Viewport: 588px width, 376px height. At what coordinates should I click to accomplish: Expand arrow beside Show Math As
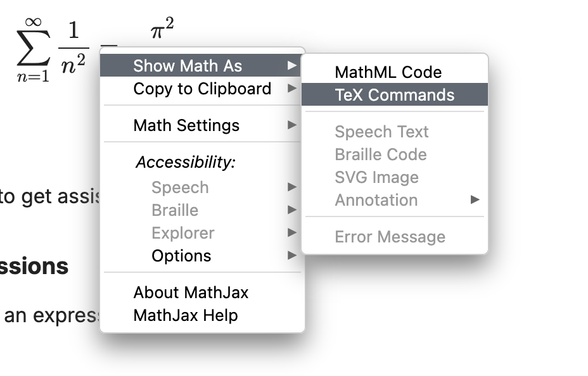tap(291, 66)
